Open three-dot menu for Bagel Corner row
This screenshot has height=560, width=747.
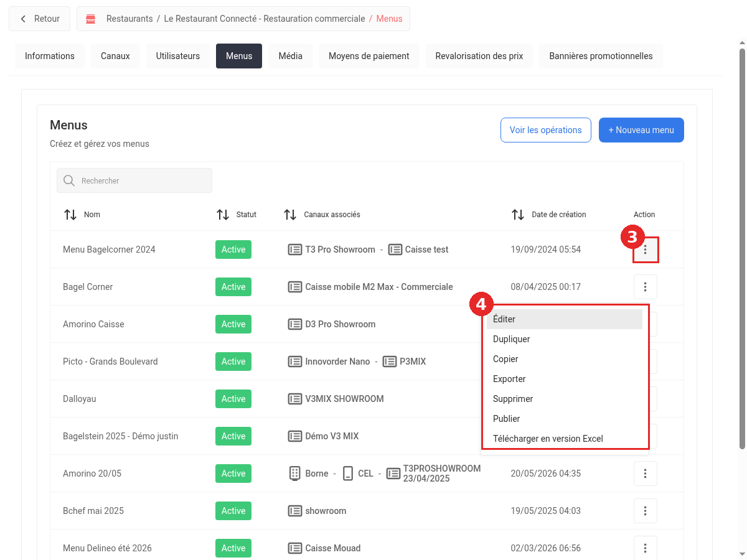click(646, 287)
